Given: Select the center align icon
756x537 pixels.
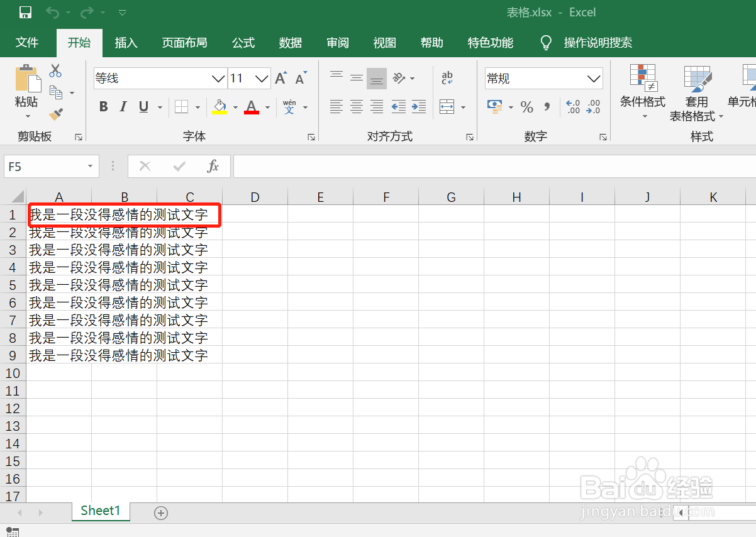Looking at the screenshot, I should [357, 106].
